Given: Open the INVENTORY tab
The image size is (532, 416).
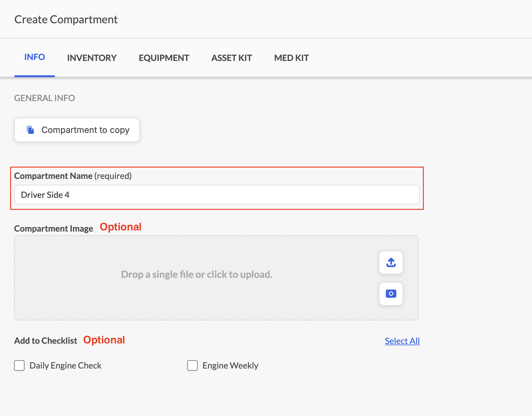Looking at the screenshot, I should [92, 58].
